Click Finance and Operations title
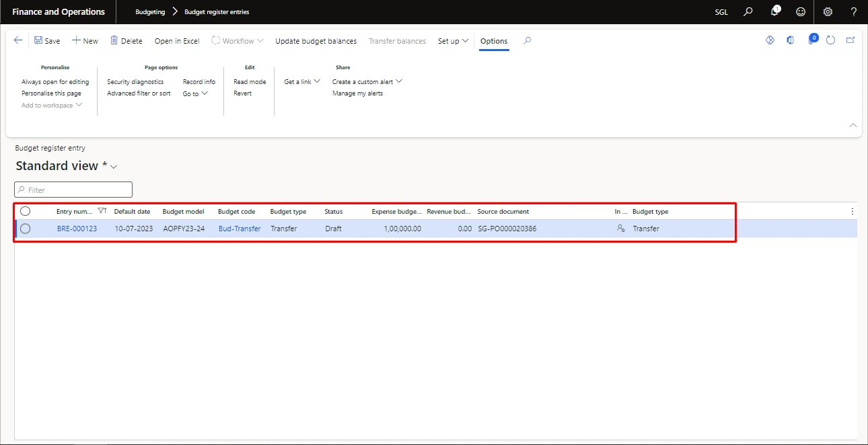The image size is (868, 445). (59, 12)
